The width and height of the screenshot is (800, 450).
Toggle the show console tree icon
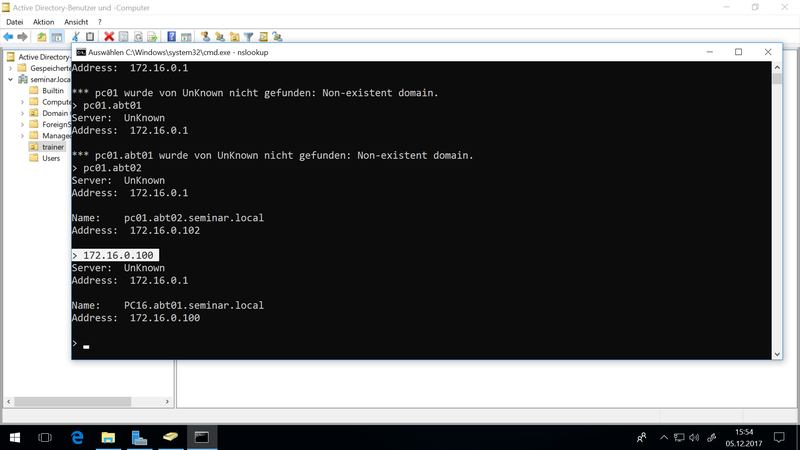pos(57,37)
